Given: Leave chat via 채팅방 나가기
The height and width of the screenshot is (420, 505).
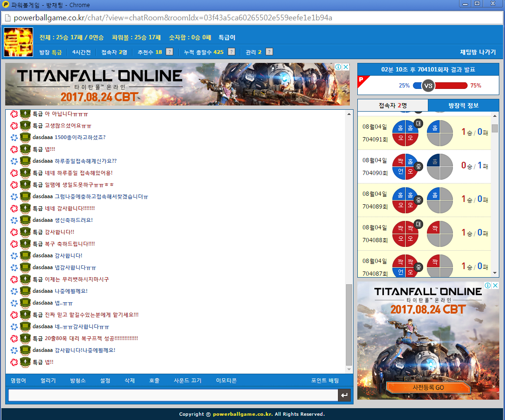Looking at the screenshot, I should click(478, 52).
